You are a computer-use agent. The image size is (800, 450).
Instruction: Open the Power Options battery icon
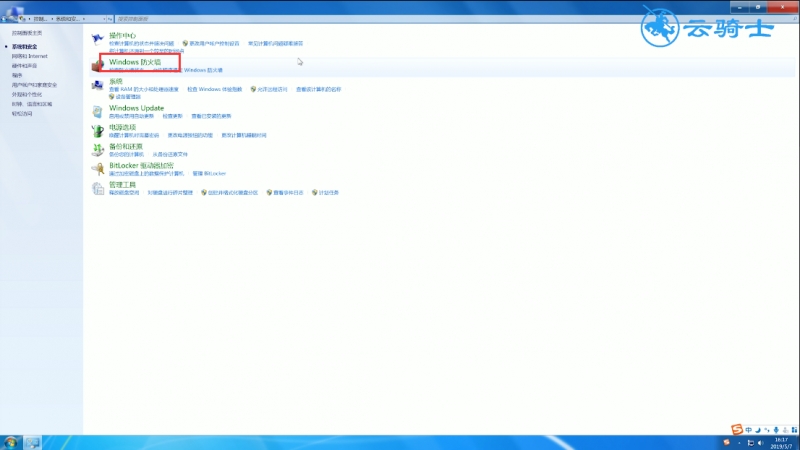[97, 131]
